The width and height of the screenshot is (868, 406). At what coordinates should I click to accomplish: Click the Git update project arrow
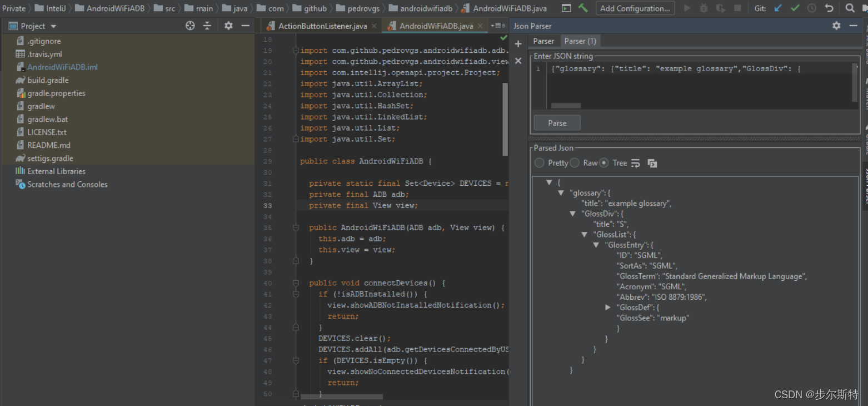[778, 8]
